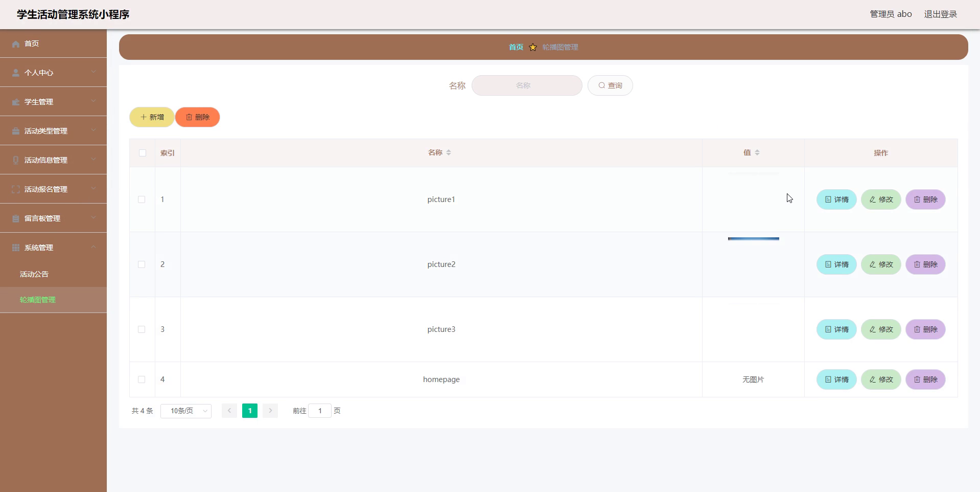Click 修改 for picture3
The width and height of the screenshot is (980, 492).
pyautogui.click(x=881, y=329)
